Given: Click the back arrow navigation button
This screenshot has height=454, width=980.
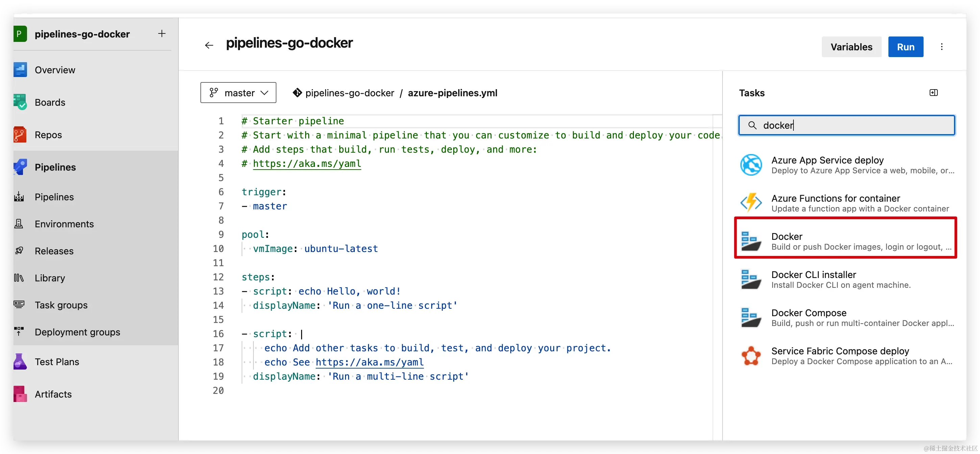Looking at the screenshot, I should pyautogui.click(x=210, y=46).
